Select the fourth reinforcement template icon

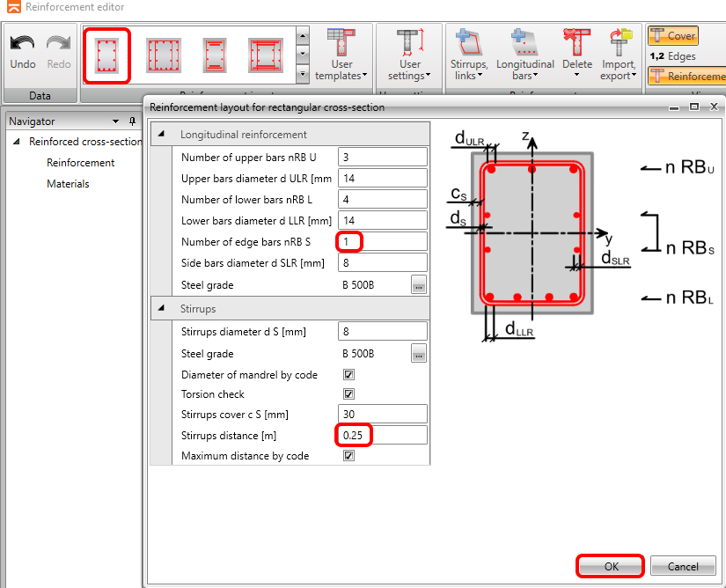click(265, 55)
